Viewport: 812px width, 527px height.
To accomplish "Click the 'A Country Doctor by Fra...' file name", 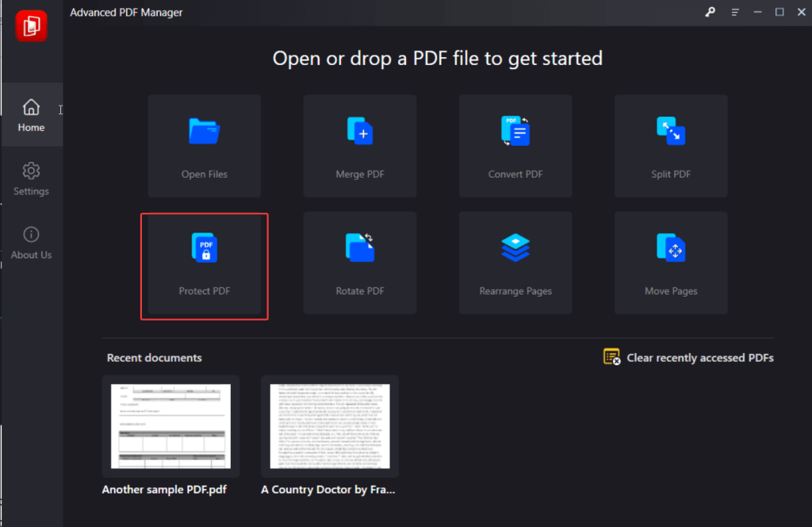I will pyautogui.click(x=327, y=490).
